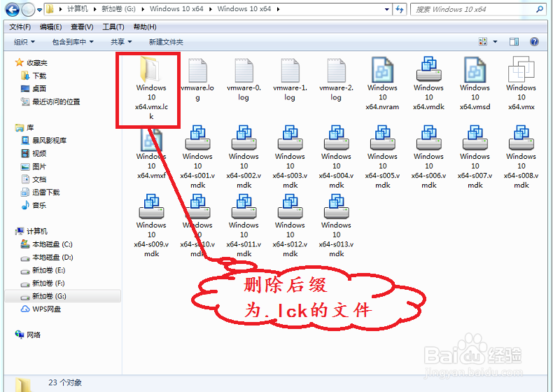Select the Windows 10 x64.vmsd file
The image size is (553, 392).
pyautogui.click(x=475, y=84)
